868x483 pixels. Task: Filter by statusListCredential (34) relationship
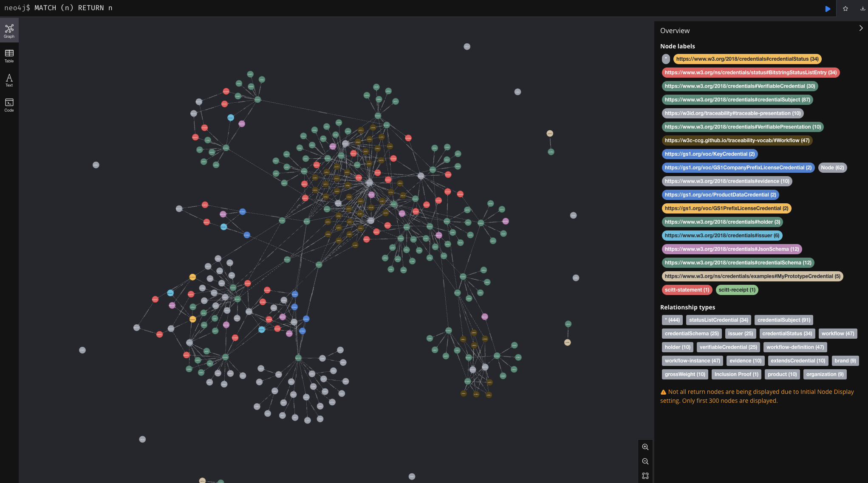718,320
